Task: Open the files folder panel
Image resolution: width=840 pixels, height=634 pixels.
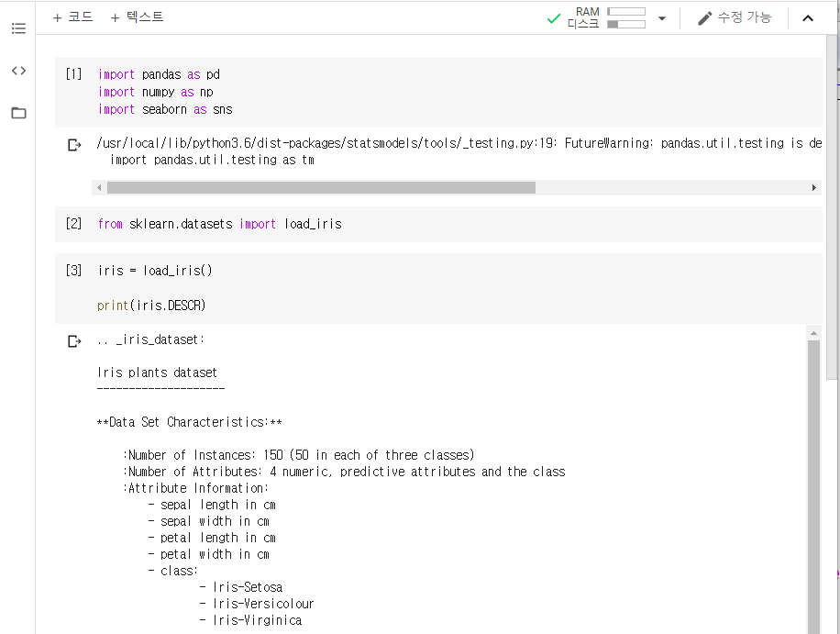Action: (18, 113)
